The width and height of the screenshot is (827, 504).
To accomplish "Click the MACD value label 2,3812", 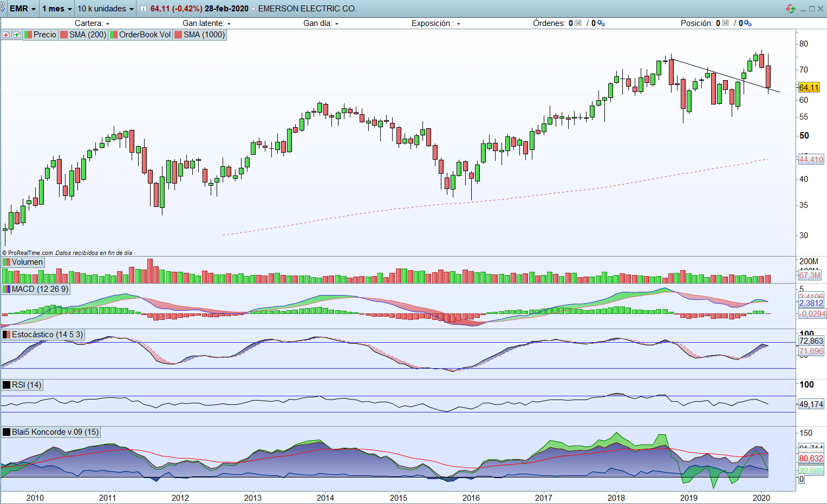I will point(811,303).
